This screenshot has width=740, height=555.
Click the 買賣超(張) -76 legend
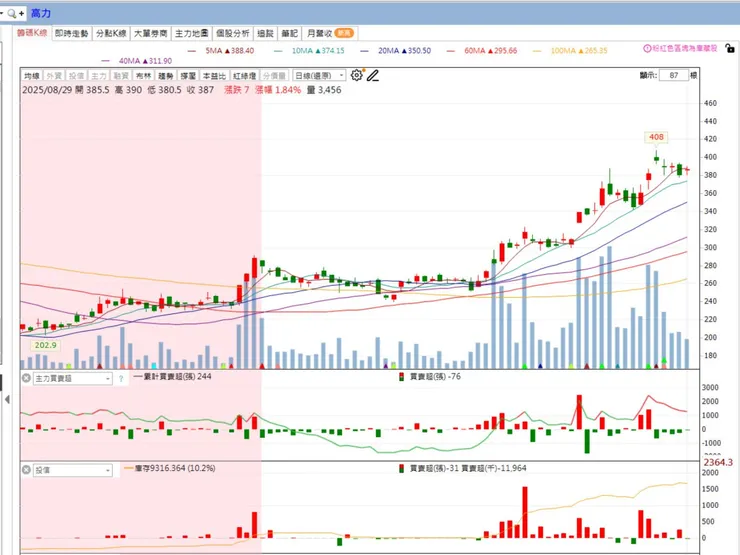click(429, 377)
